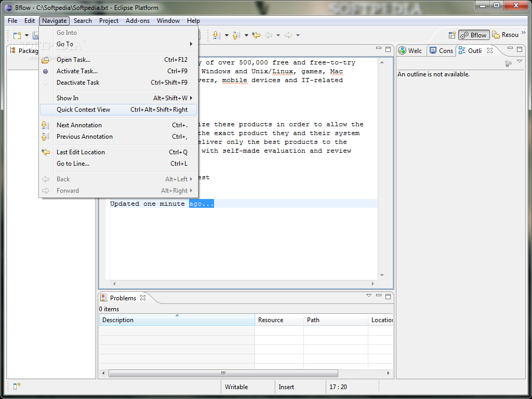
Task: Sort by the Description column header
Action: click(x=177, y=320)
